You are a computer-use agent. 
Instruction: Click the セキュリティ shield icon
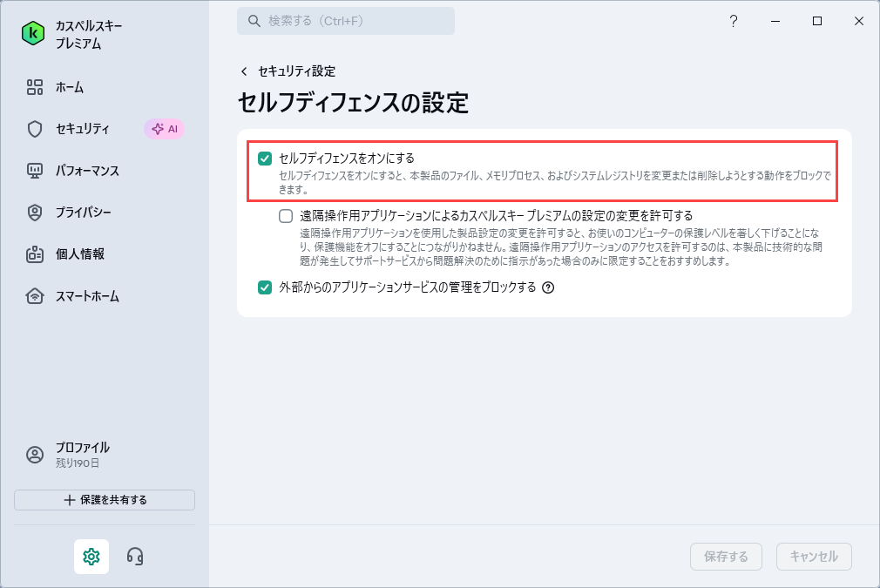35,129
